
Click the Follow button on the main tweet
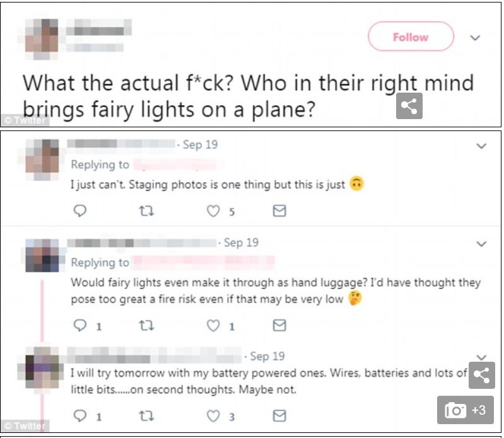[x=411, y=37]
